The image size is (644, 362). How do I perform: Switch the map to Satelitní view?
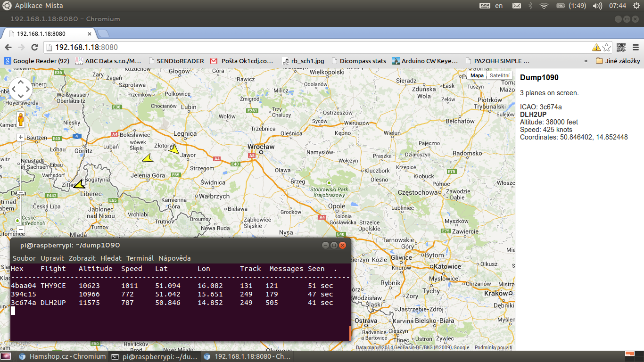tap(499, 75)
